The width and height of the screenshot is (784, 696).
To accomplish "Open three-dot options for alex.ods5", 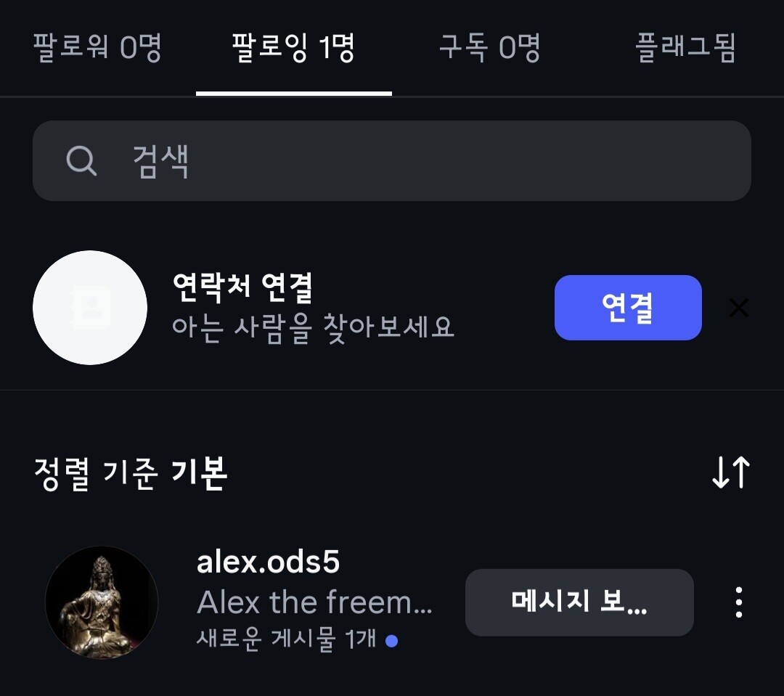I will (x=738, y=602).
